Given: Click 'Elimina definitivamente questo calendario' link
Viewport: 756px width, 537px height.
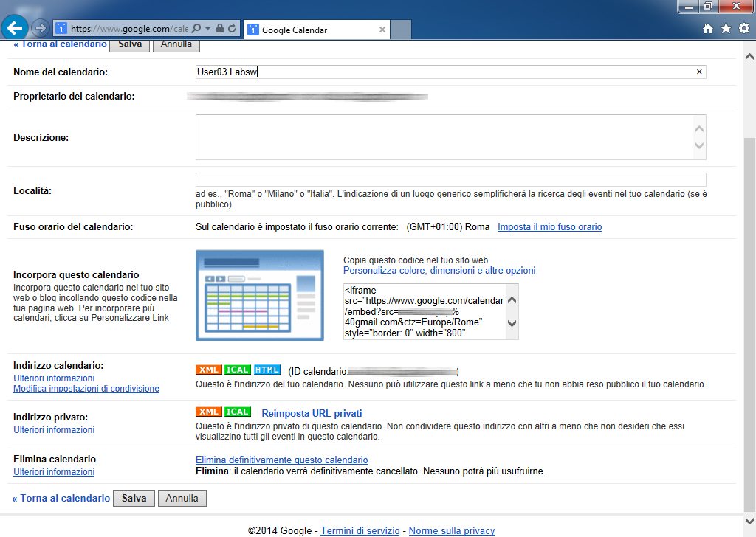Looking at the screenshot, I should (281, 460).
